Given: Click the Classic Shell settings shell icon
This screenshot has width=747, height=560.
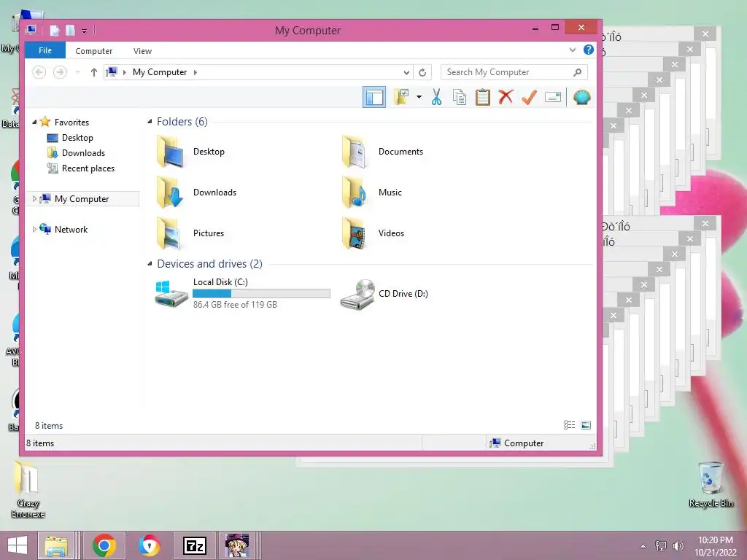Looking at the screenshot, I should 581,97.
